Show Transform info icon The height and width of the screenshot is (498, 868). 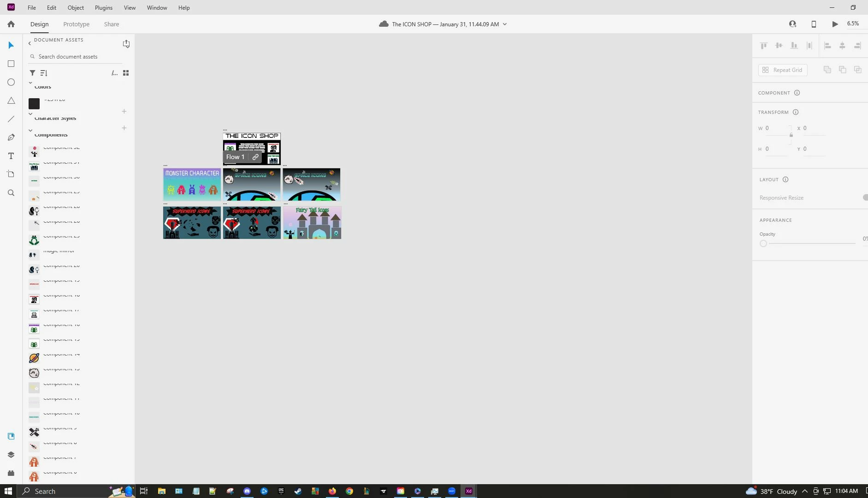click(796, 112)
